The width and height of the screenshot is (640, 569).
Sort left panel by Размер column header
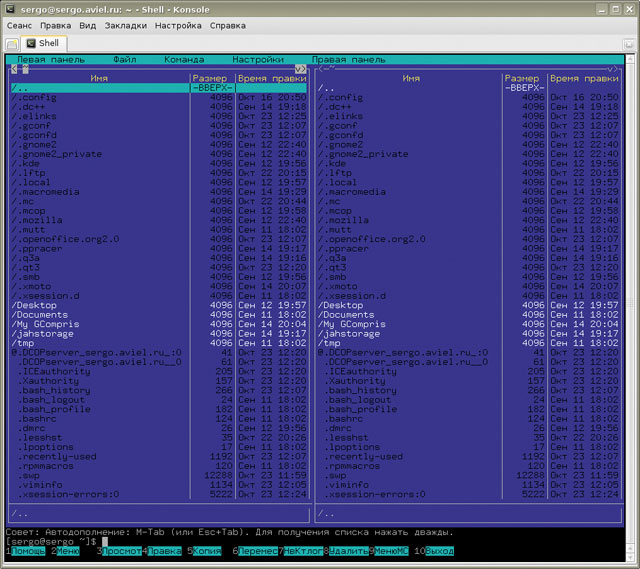(x=210, y=78)
